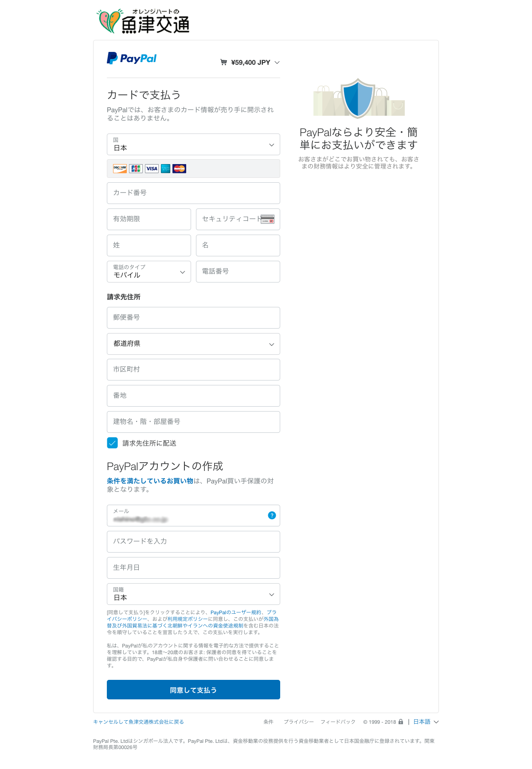Click the security code card hint icon
Viewport: 532px width, 769px height.
pyautogui.click(x=267, y=219)
